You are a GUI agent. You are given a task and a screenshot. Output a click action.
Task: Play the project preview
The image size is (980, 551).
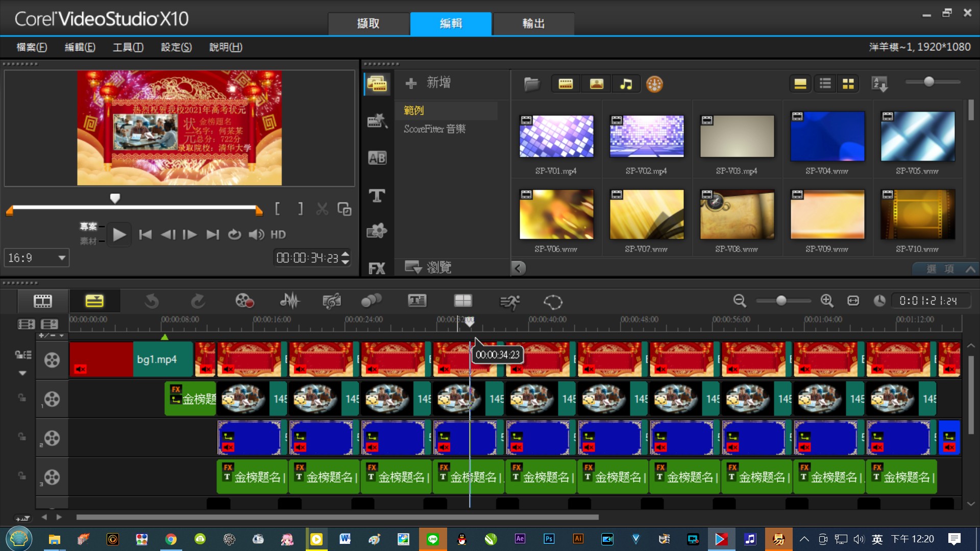click(119, 235)
